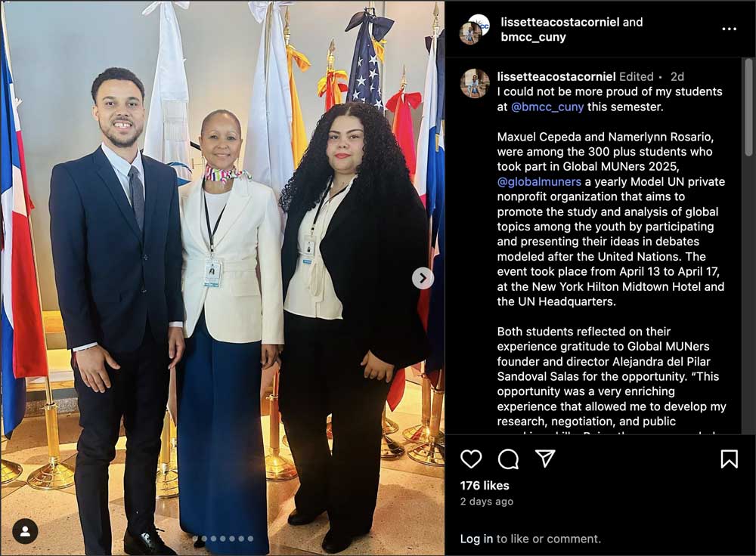Viewport: 756px width, 556px height.
Task: Click the 2 days ago timestamp
Action: [486, 501]
